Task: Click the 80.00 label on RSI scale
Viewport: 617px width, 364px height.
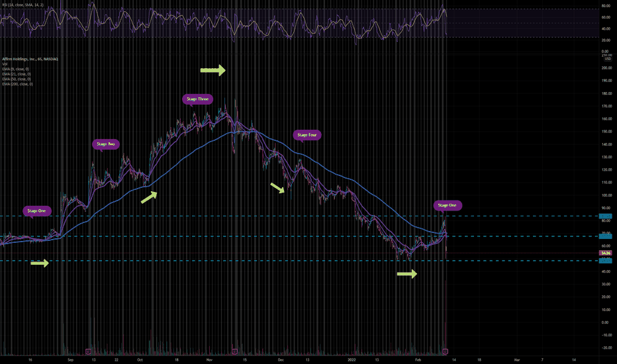Action: pos(606,6)
